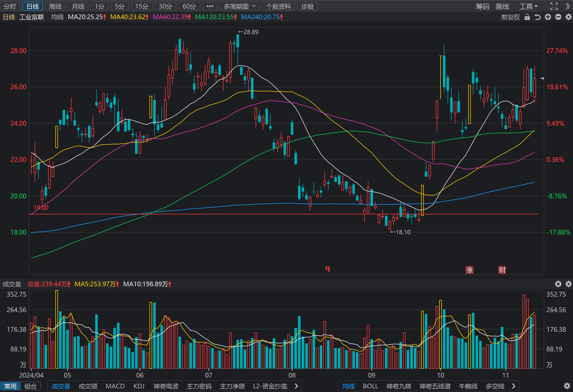
Task: Select 牛熊线 main indicator tab
Action: tap(468, 386)
